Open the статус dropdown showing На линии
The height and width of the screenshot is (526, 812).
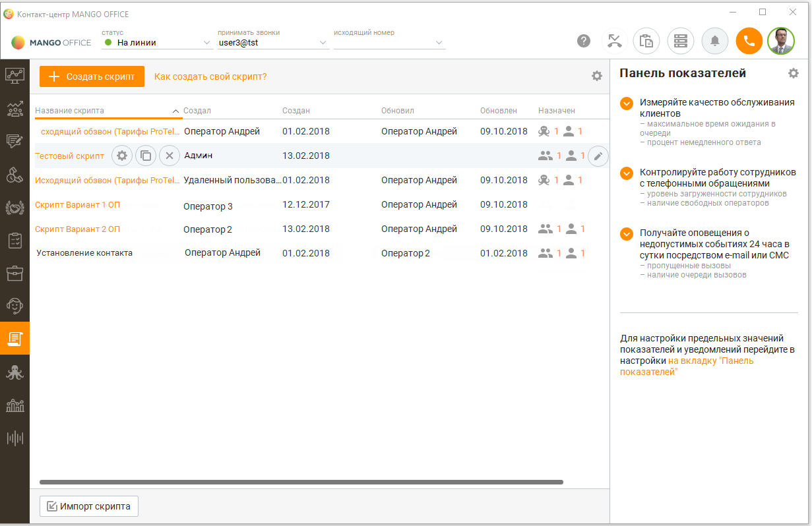point(156,43)
